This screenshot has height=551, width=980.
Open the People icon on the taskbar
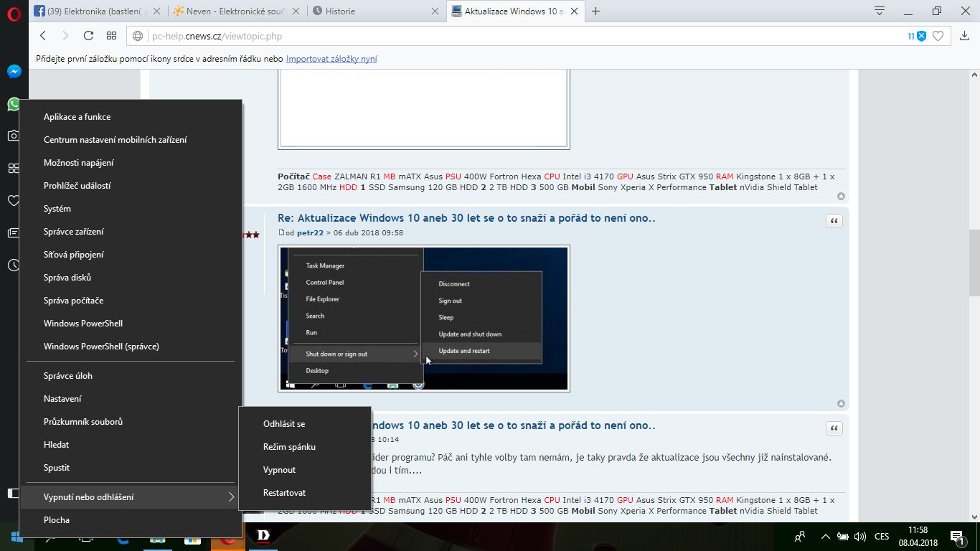click(x=800, y=537)
